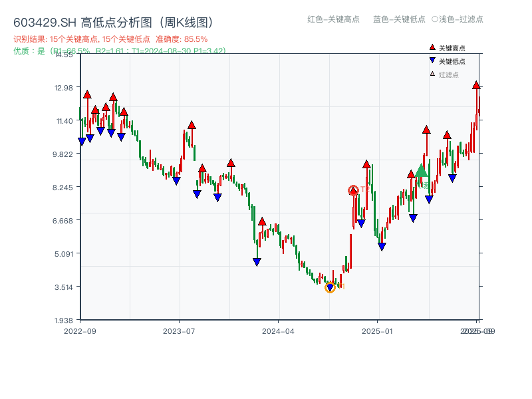Click the 蓝色-关键低点 header note
Screen dimensions: 532x399
(400, 19)
